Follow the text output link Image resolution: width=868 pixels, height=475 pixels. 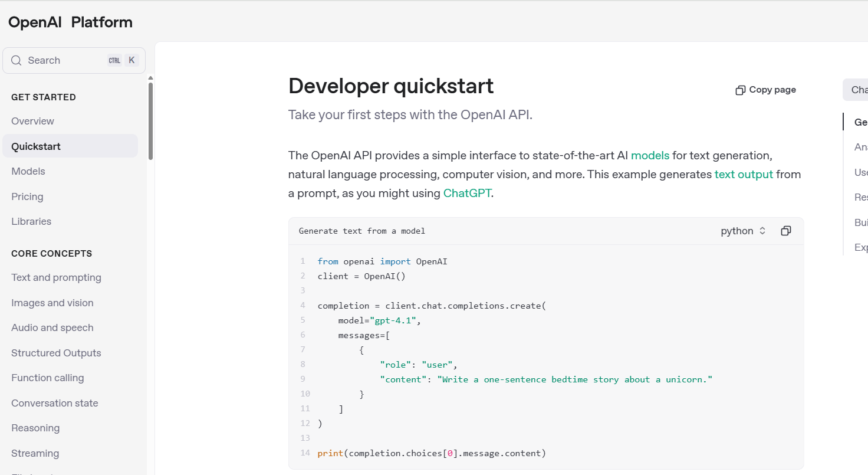744,174
